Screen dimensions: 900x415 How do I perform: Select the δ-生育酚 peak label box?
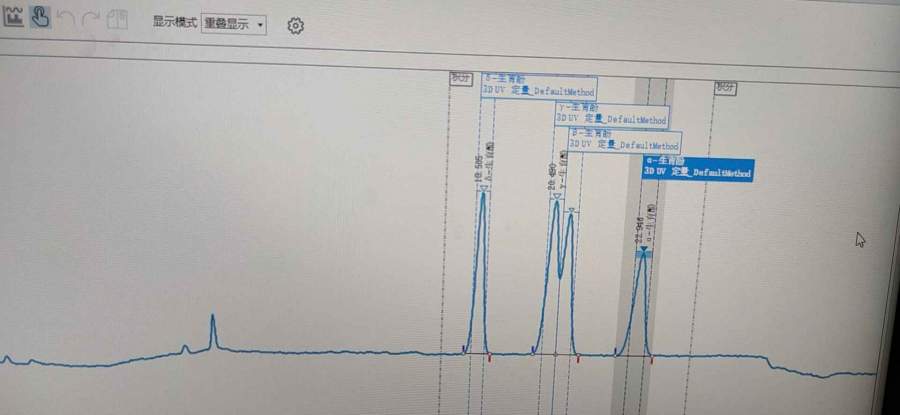coord(539,87)
